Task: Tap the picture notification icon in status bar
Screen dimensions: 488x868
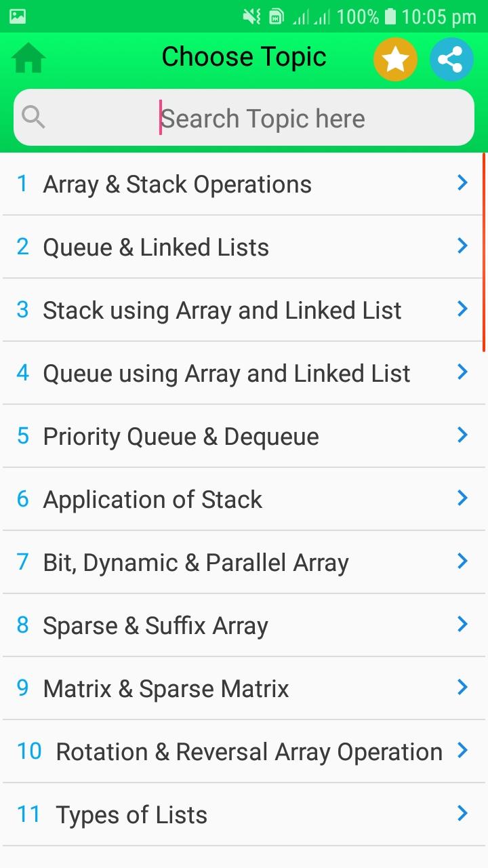Action: point(18,16)
